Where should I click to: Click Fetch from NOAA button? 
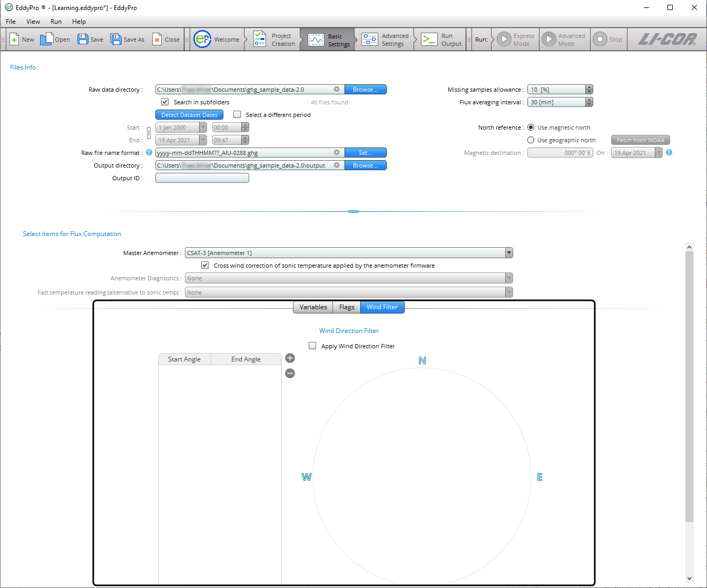pyautogui.click(x=641, y=140)
